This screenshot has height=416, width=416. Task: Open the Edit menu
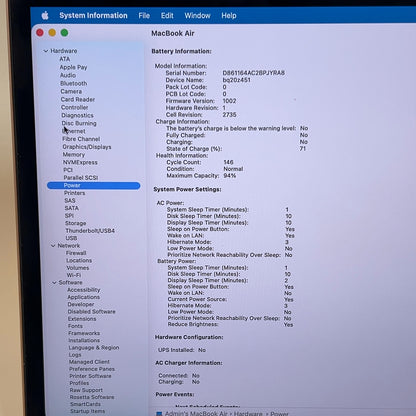[167, 16]
